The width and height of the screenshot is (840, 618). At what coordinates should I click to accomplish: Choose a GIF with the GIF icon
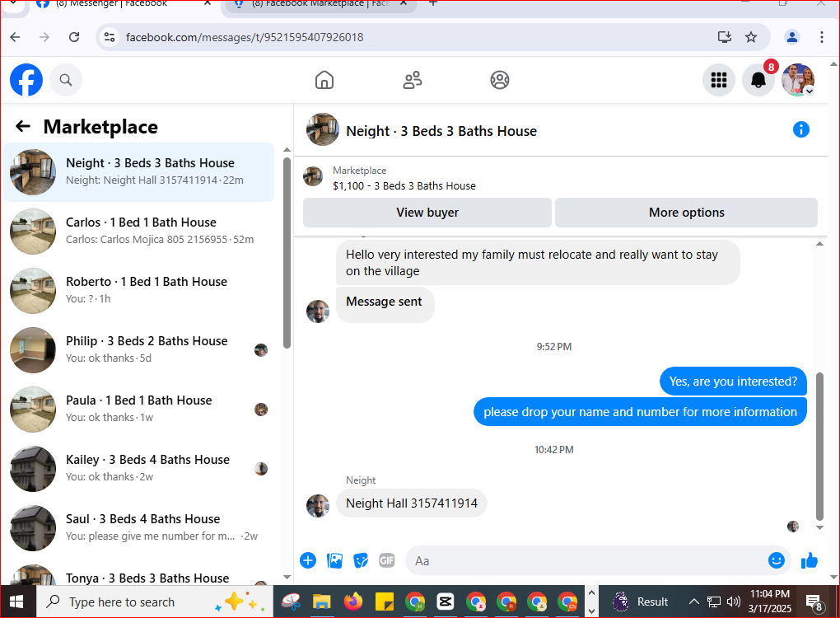387,560
